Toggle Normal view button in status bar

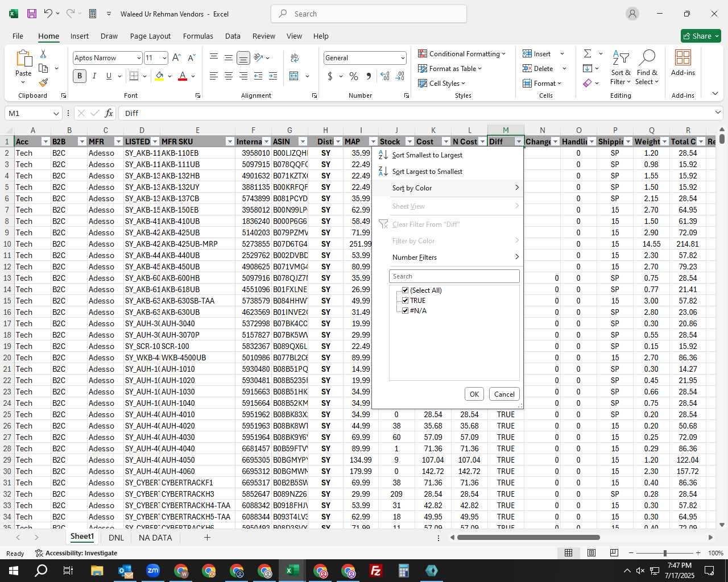point(568,552)
